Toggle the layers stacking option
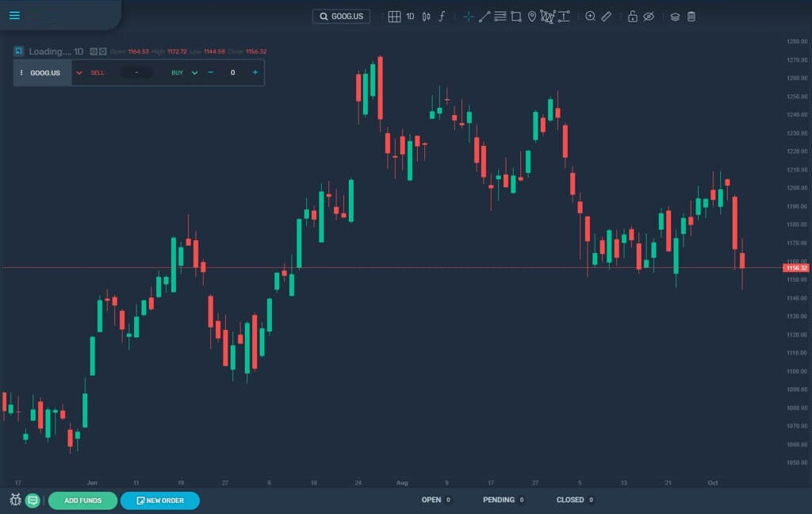 (674, 16)
